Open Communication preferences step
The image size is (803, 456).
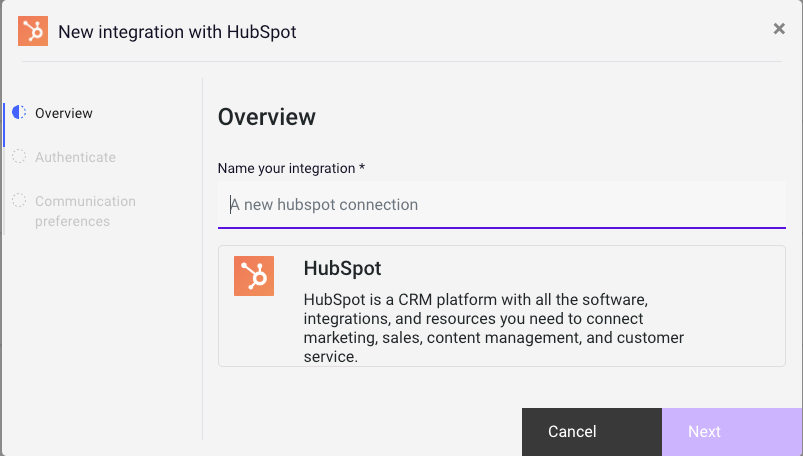(85, 211)
